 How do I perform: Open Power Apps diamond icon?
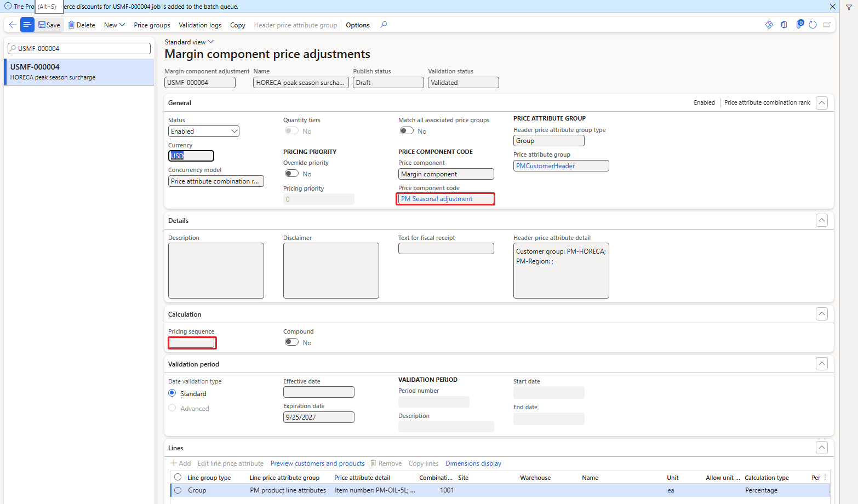tap(769, 25)
